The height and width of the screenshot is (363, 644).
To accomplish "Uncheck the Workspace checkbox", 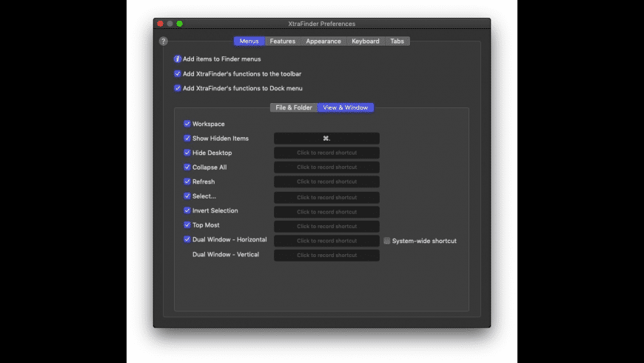I will tap(187, 124).
